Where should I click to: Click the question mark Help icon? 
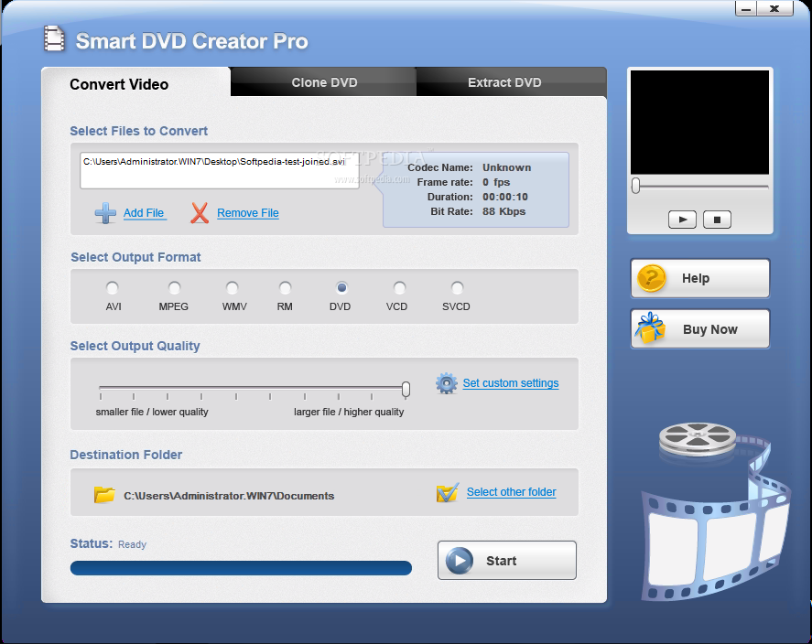(x=651, y=278)
